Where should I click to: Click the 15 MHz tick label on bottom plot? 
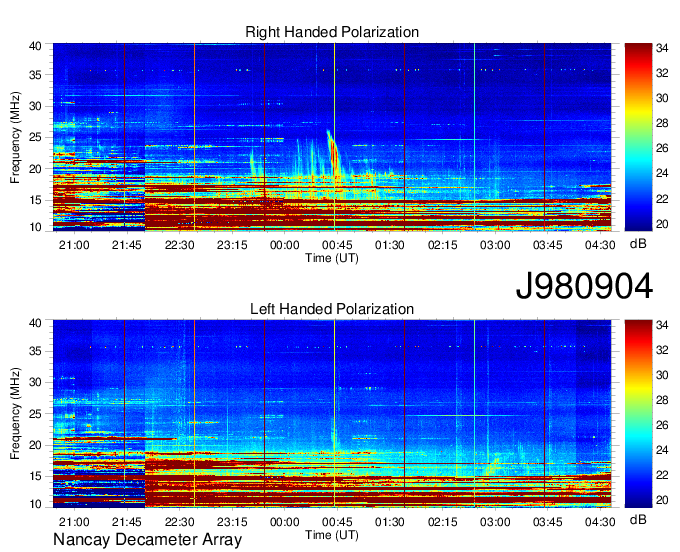36,477
